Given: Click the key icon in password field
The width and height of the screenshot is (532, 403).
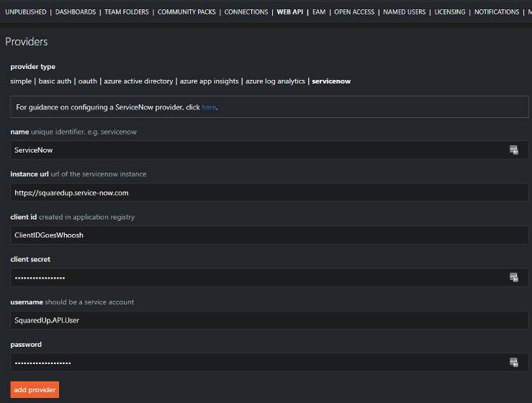Looking at the screenshot, I should [514, 362].
